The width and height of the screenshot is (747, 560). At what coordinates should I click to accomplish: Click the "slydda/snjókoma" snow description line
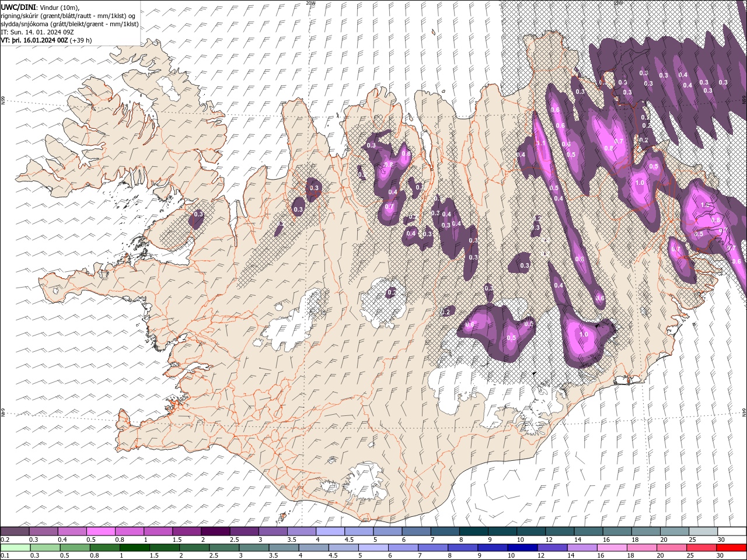(x=70, y=24)
